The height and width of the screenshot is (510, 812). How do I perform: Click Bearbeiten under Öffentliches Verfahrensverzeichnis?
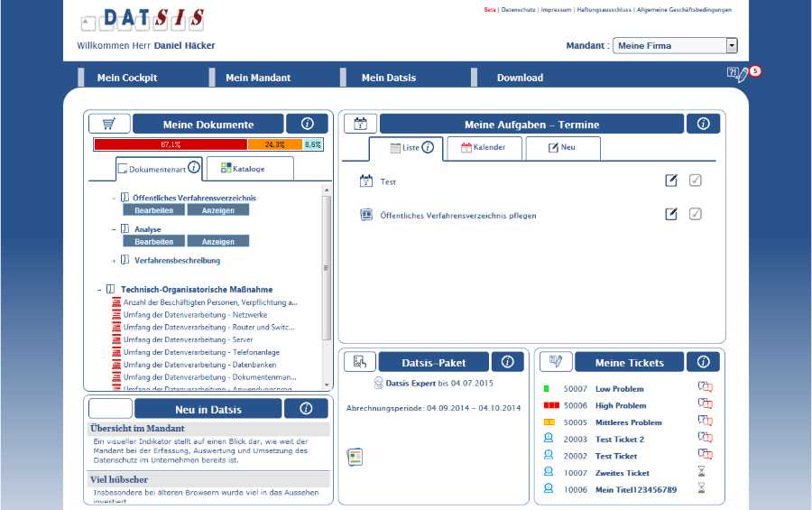click(153, 210)
